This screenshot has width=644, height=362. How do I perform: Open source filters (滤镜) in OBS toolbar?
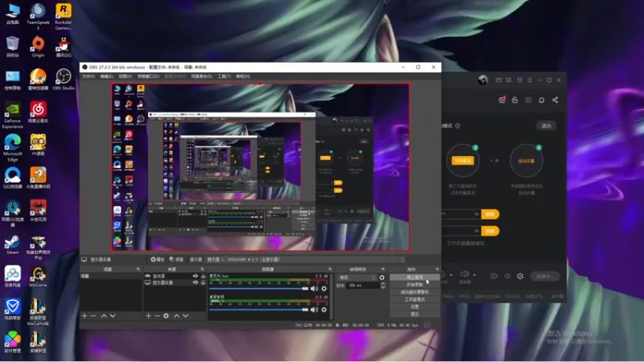(176, 259)
